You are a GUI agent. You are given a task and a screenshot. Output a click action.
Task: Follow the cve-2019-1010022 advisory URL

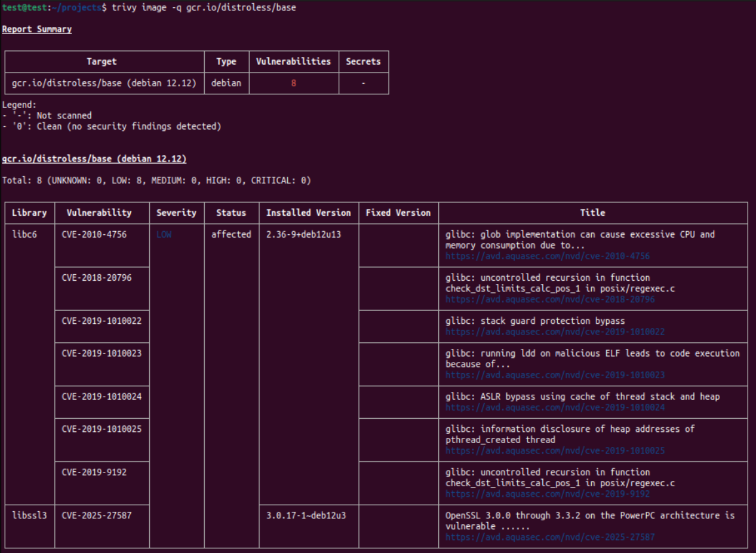(x=555, y=332)
